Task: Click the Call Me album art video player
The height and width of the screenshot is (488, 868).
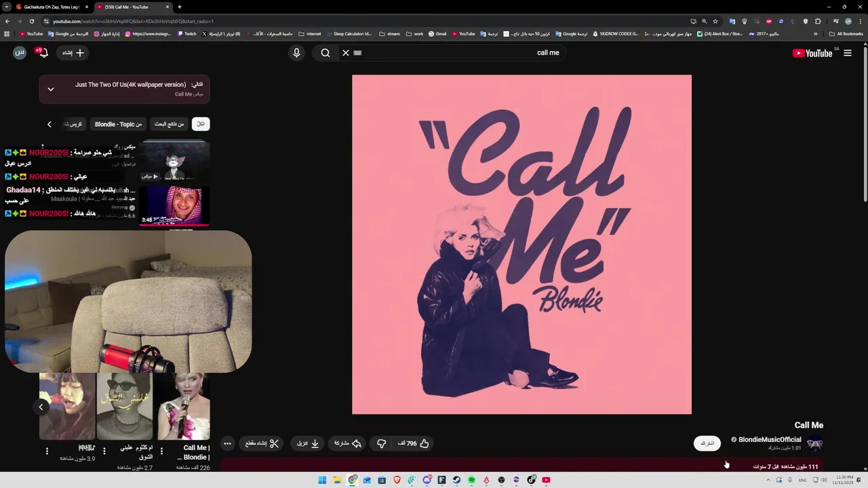Action: coord(521,244)
